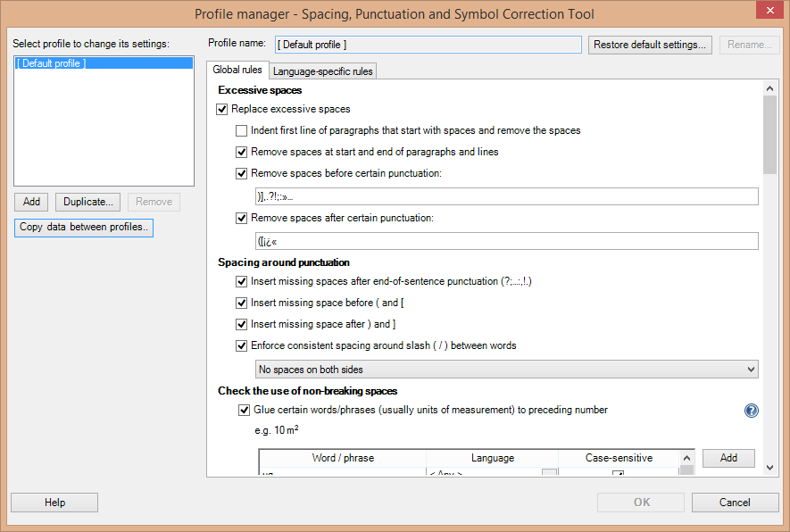Select [ Default profile ] in the profile list

(104, 63)
